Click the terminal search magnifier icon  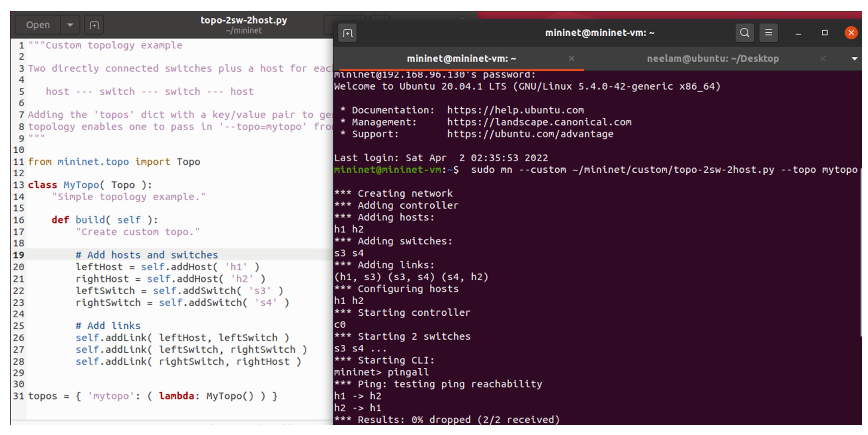[x=744, y=33]
